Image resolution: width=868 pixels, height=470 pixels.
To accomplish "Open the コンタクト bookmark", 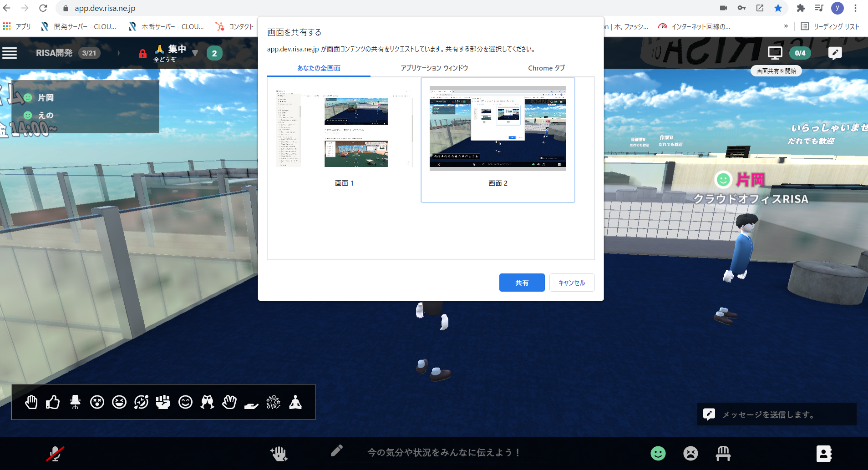I will [235, 26].
